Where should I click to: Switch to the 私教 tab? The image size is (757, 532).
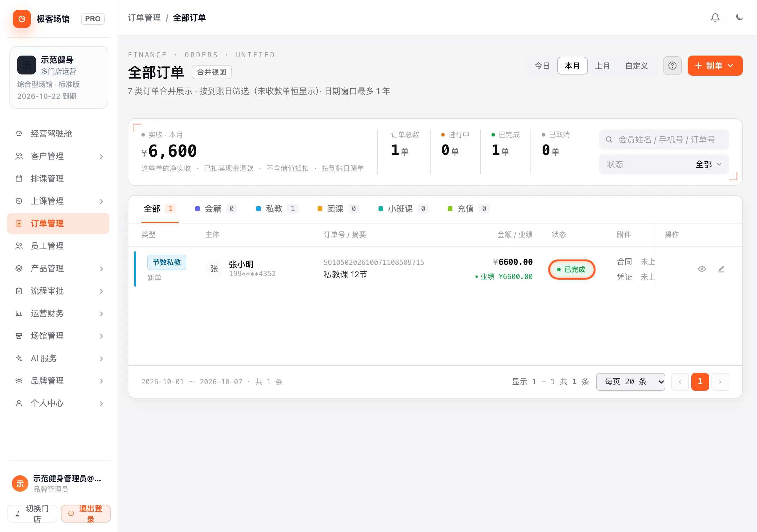[277, 209]
